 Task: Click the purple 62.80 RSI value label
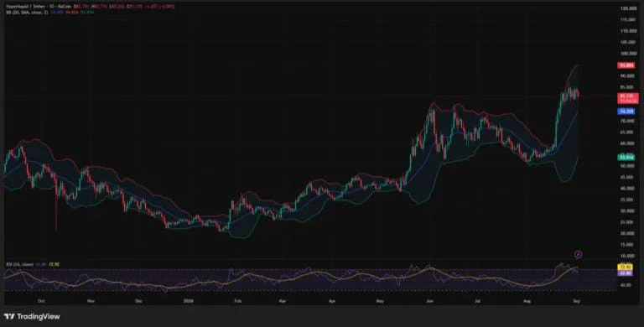tap(625, 272)
